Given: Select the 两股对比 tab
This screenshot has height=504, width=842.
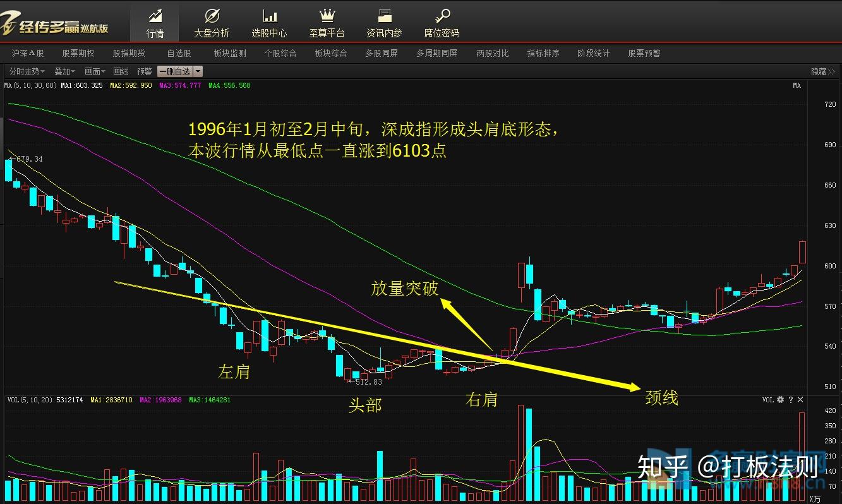Looking at the screenshot, I should [492, 54].
